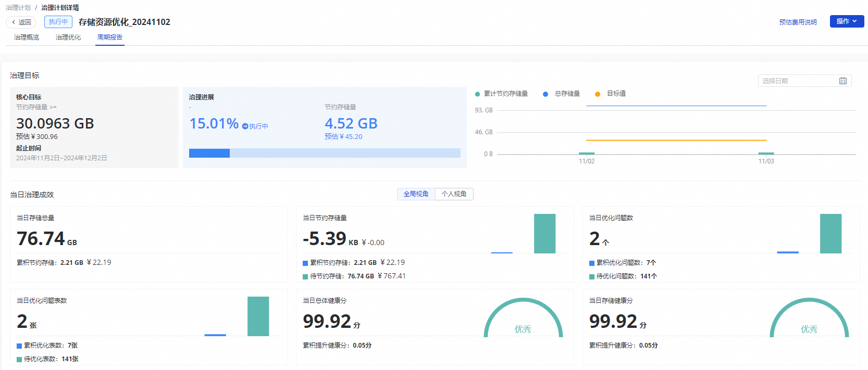Click the teal 待优化表数 legend square
Image resolution: width=868 pixels, height=370 pixels.
click(19, 360)
